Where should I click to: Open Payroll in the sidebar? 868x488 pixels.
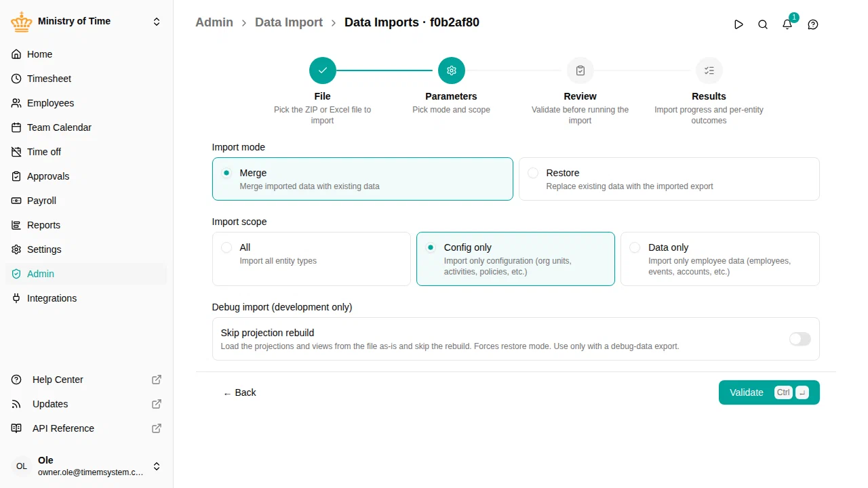(x=86, y=201)
